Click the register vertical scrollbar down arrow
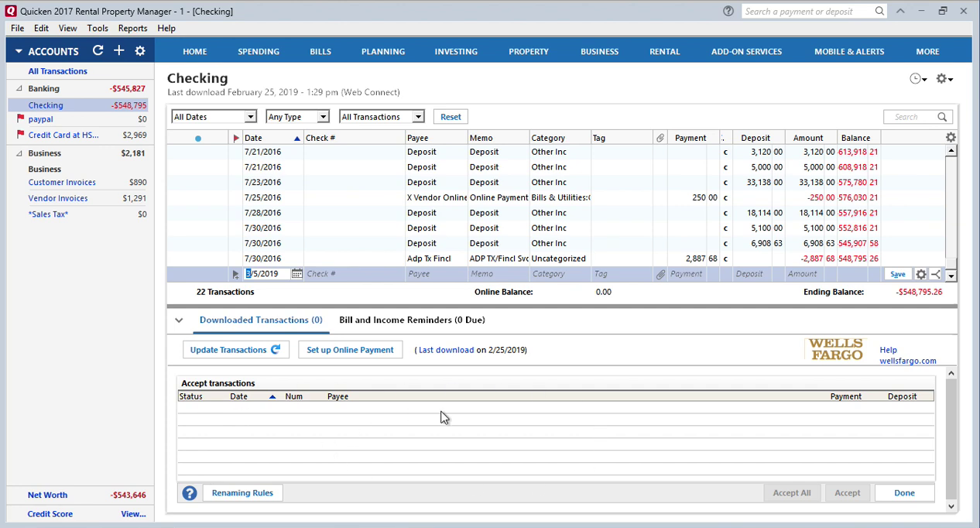Screen dimensions: 980x528 951,276
